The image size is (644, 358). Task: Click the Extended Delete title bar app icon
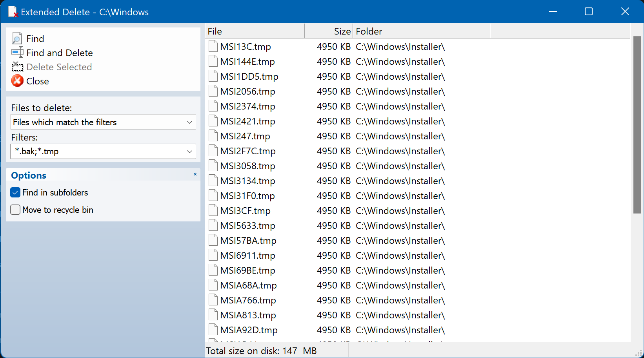(x=13, y=12)
